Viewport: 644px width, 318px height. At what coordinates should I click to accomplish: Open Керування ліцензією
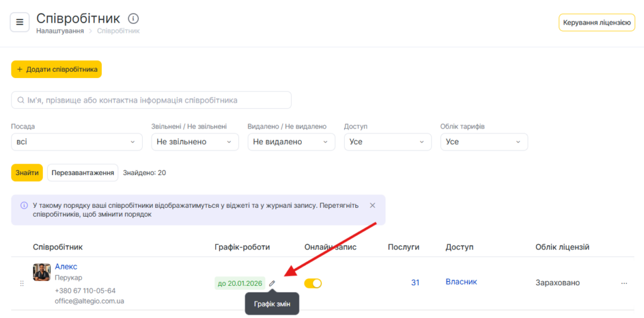[x=596, y=23]
